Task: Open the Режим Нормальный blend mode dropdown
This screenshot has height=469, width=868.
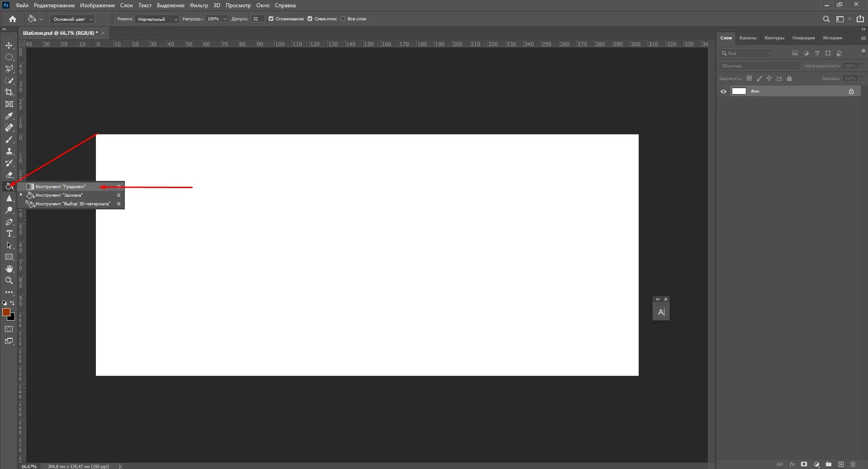Action: click(x=157, y=19)
